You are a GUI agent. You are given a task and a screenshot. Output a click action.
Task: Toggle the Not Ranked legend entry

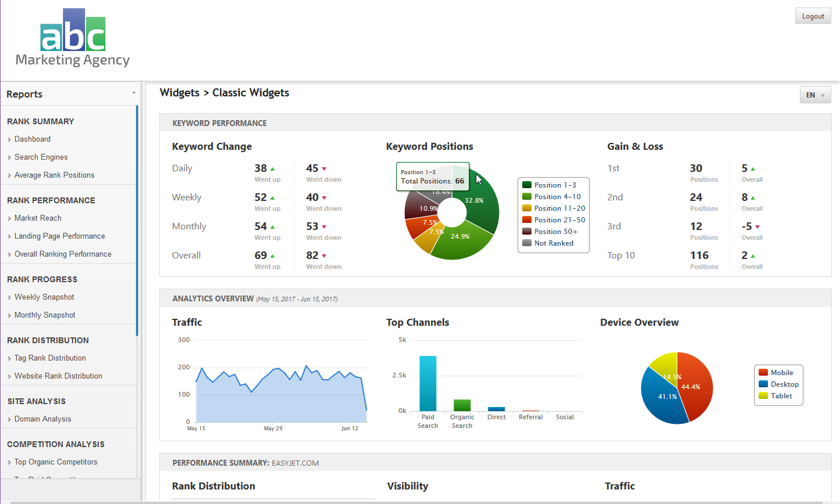click(x=553, y=243)
